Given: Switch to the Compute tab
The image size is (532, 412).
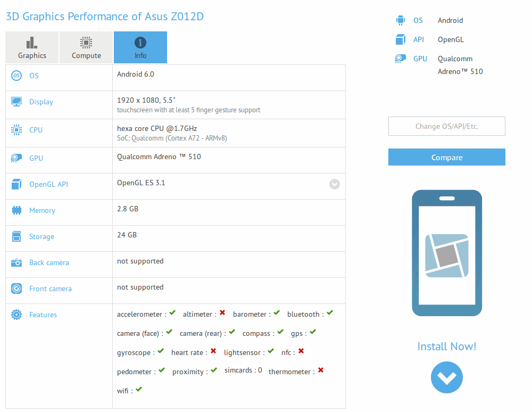Looking at the screenshot, I should [x=86, y=47].
